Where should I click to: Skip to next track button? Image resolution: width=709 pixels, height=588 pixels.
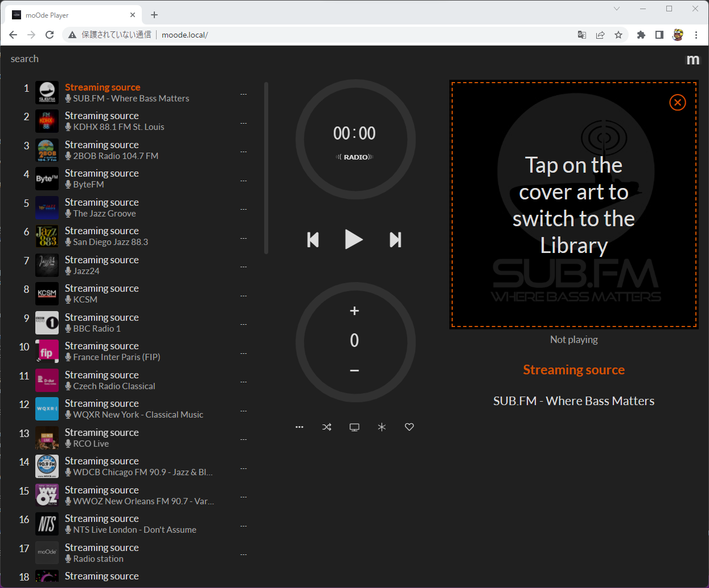[x=395, y=240]
